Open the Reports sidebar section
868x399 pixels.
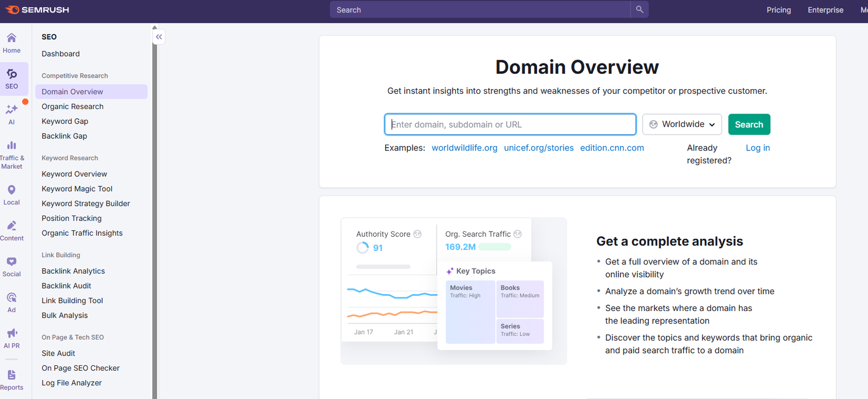[x=11, y=380]
